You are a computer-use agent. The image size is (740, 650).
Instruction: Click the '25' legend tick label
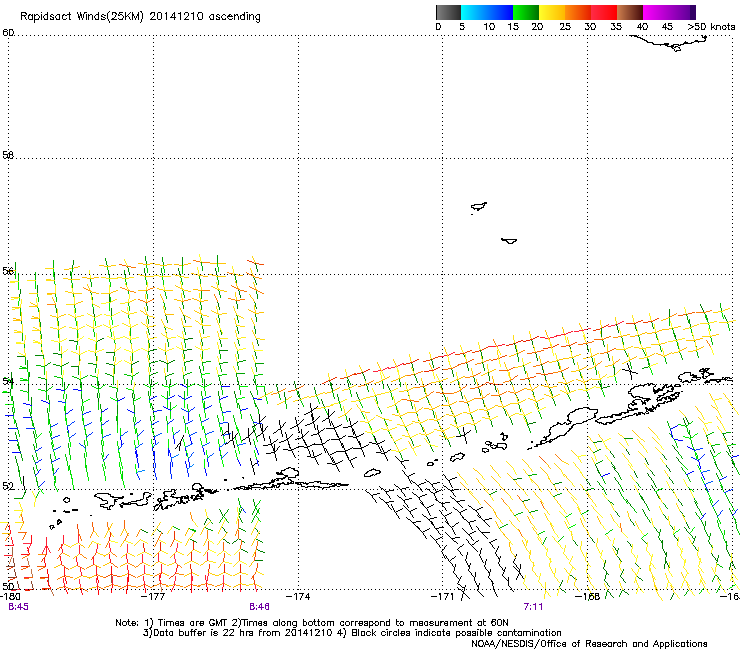(565, 27)
